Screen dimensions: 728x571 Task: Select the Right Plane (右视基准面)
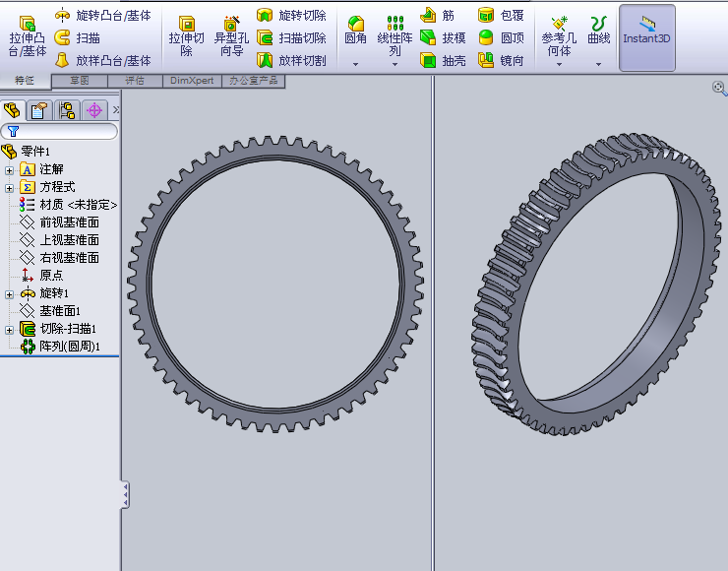[59, 257]
